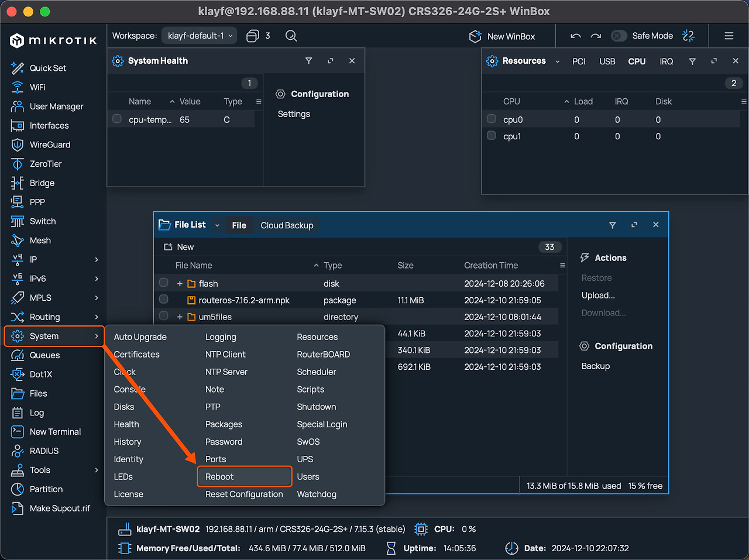Expand the IPv6 submenu arrow

(x=97, y=279)
